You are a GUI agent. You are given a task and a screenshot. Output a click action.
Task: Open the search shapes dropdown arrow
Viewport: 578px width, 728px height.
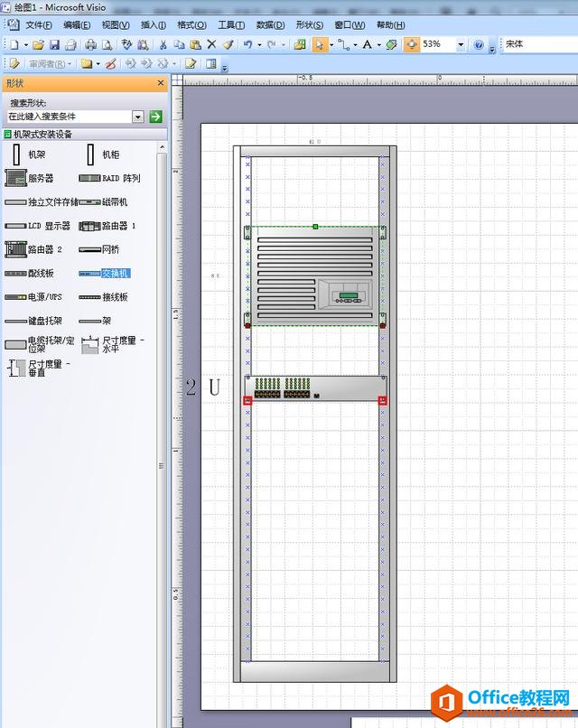point(138,117)
